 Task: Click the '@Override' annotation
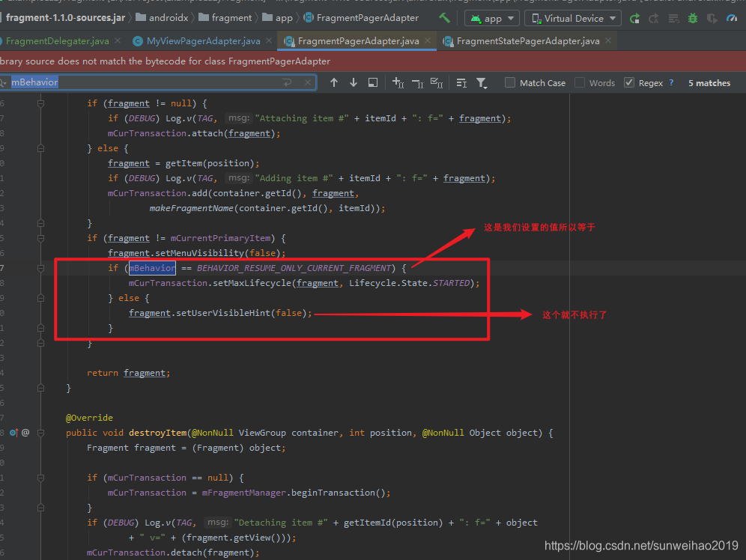click(89, 418)
